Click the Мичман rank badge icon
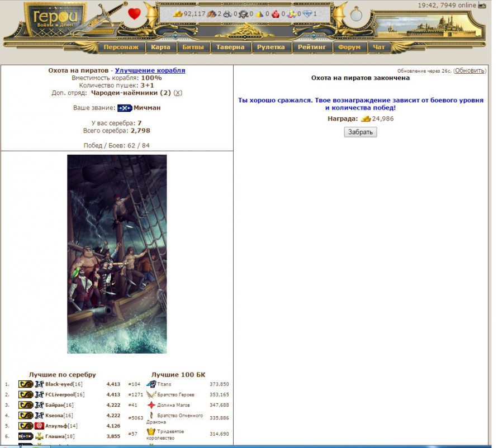 tap(125, 108)
